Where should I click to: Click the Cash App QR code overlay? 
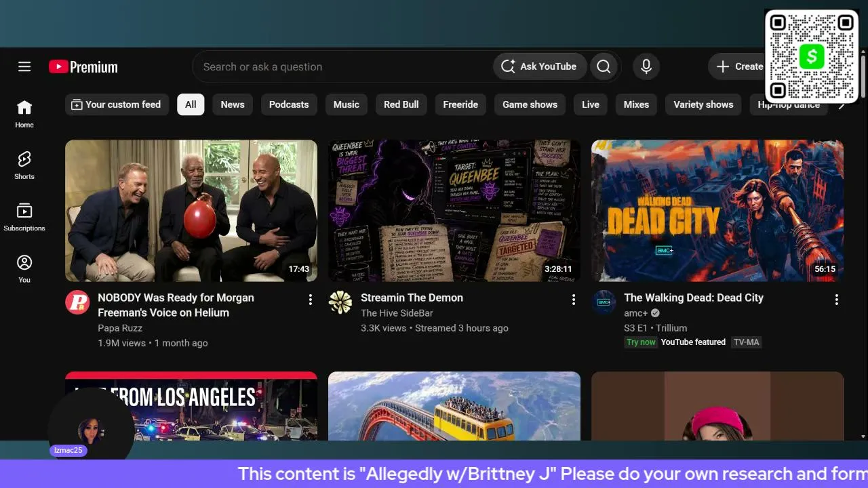click(812, 56)
